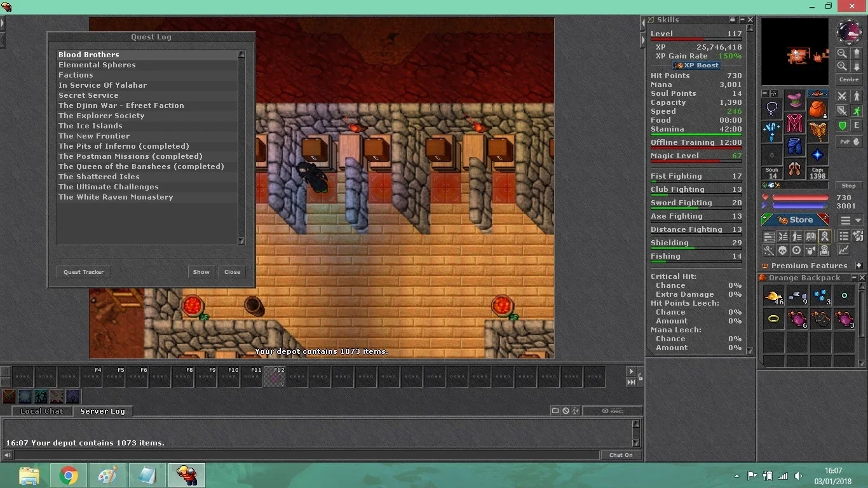868x488 pixels.
Task: Click the Quest Tracker button
Action: [x=83, y=272]
